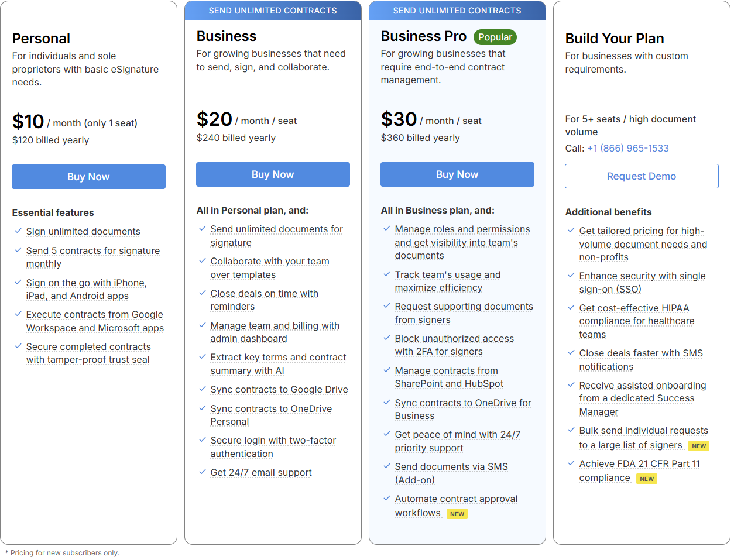
Task: Click the checkmark beside 'Sync contracts to Google Drive'
Action: [x=202, y=389]
